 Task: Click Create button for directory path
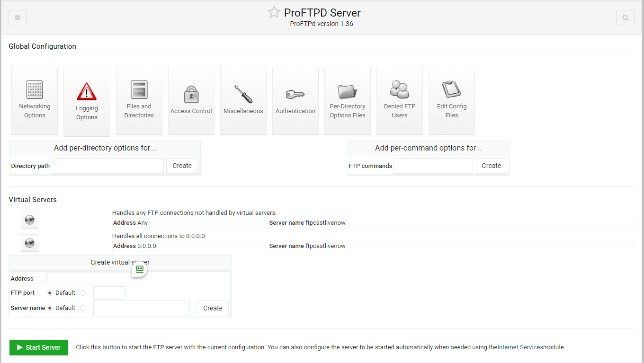[182, 166]
